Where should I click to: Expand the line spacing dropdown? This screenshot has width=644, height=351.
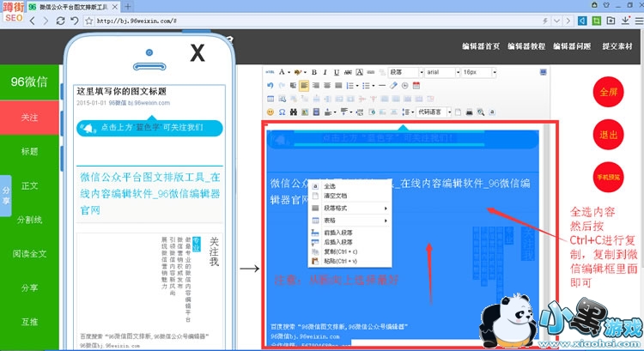412,112
